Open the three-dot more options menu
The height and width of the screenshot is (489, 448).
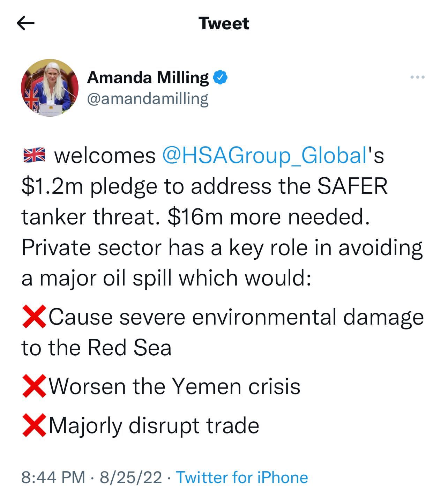[x=417, y=77]
